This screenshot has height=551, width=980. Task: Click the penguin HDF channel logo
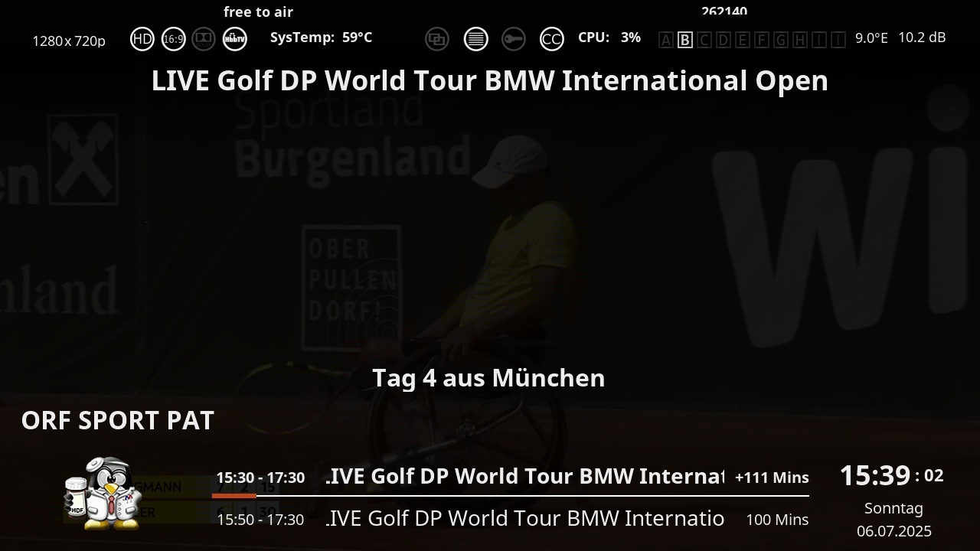pos(103,493)
